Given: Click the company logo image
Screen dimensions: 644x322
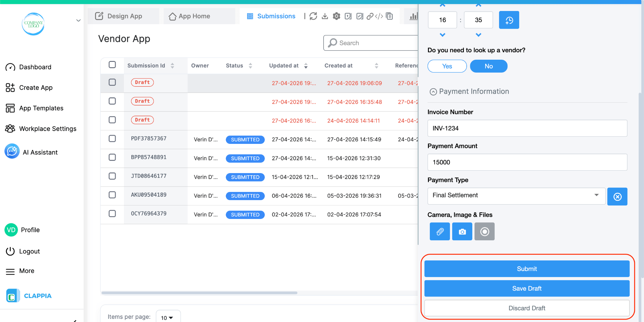Looking at the screenshot, I should click(33, 24).
